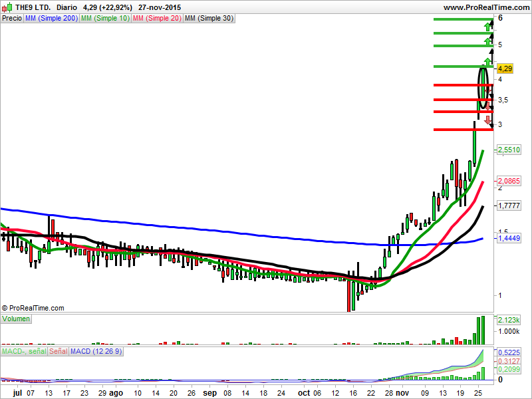
Task: Click the black 1,7777 moving average value
Action: tap(509, 205)
